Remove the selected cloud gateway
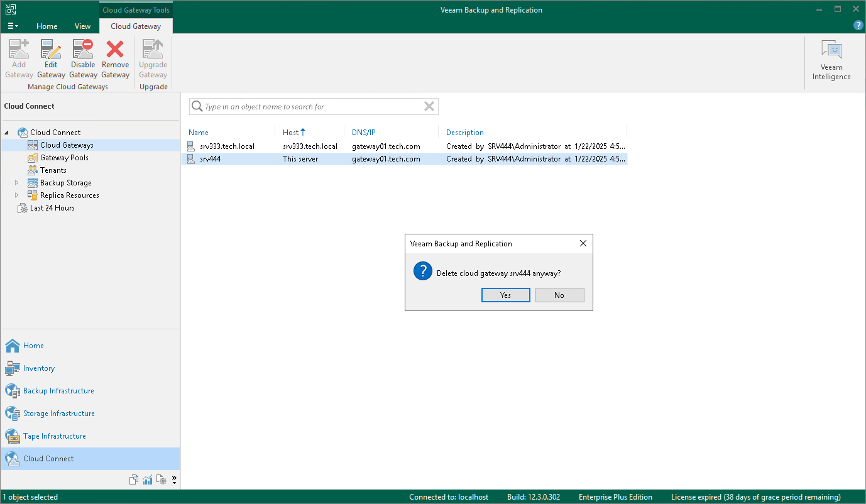Image resolution: width=866 pixels, height=504 pixels. 115,58
